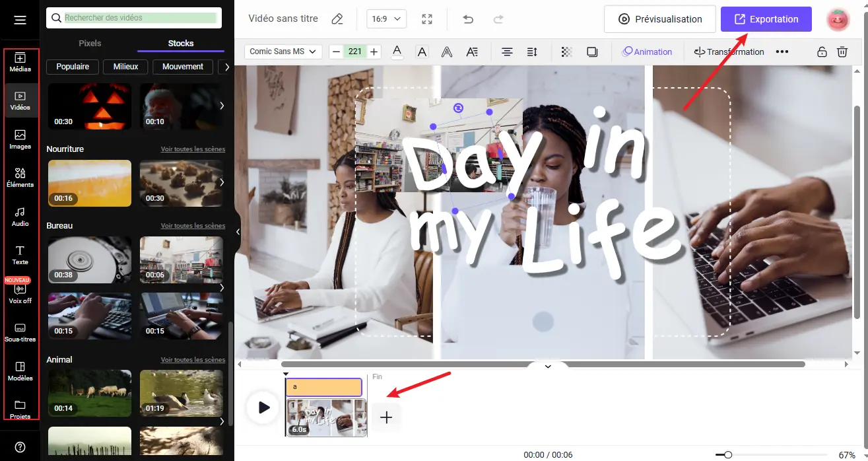Open the 16:9 aspect ratio dropdown
This screenshot has height=461, width=868.
(x=386, y=19)
